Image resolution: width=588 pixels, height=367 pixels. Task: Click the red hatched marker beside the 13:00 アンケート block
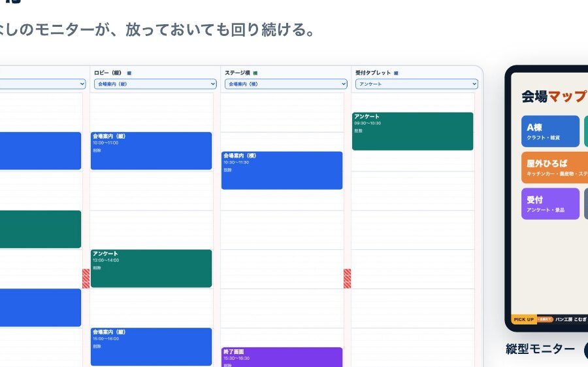pos(86,278)
